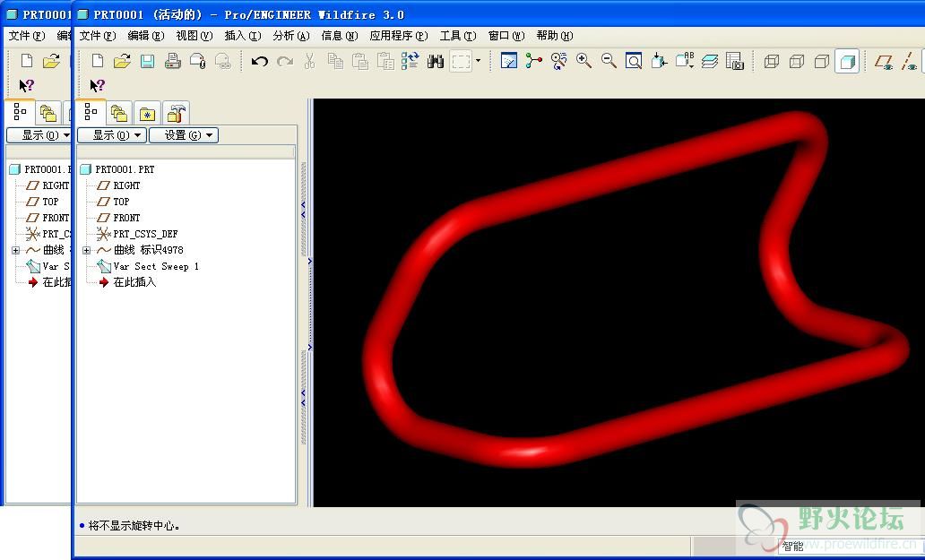Switch display to shaded mode
The width and height of the screenshot is (925, 560).
tap(847, 61)
